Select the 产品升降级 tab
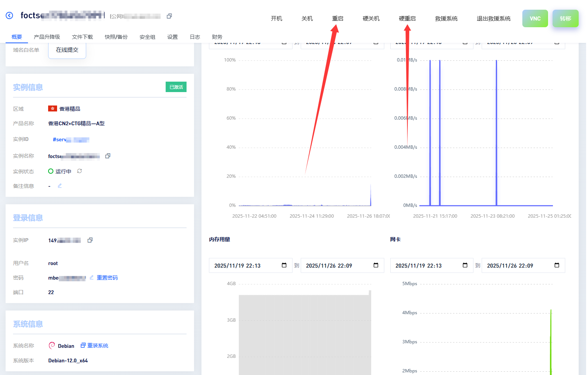Image resolution: width=588 pixels, height=375 pixels. (x=47, y=37)
